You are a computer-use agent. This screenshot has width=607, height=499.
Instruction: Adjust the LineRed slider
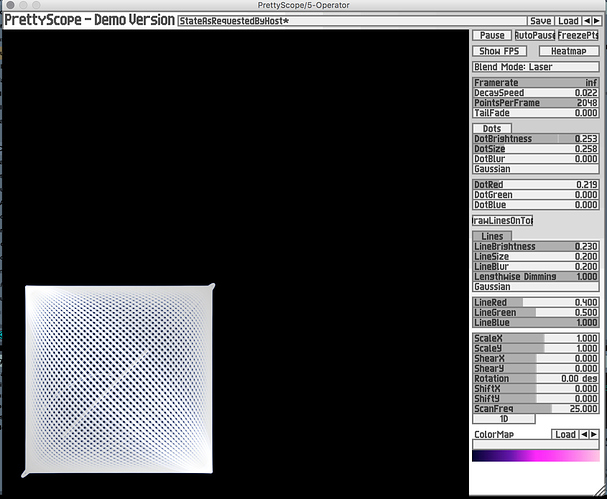pyautogui.click(x=536, y=303)
